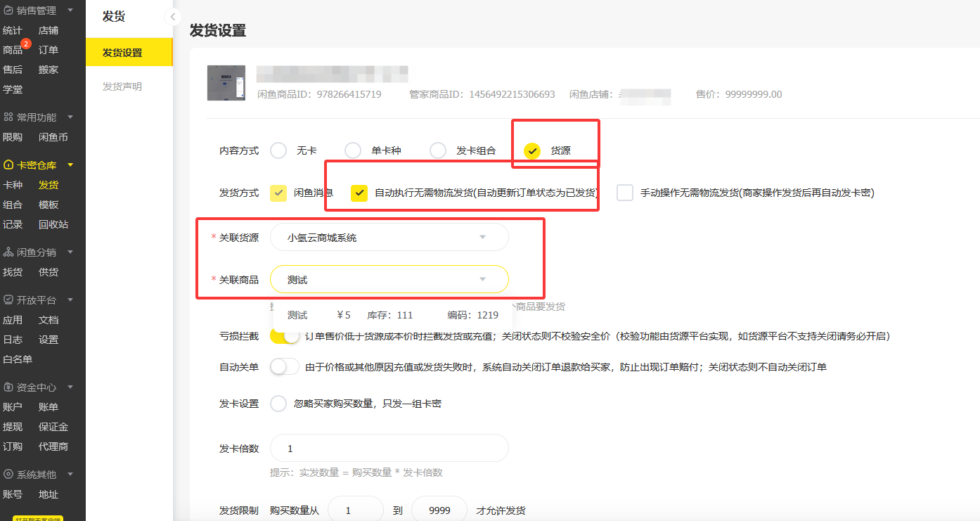Open the 关联商品 dropdown

(x=389, y=279)
